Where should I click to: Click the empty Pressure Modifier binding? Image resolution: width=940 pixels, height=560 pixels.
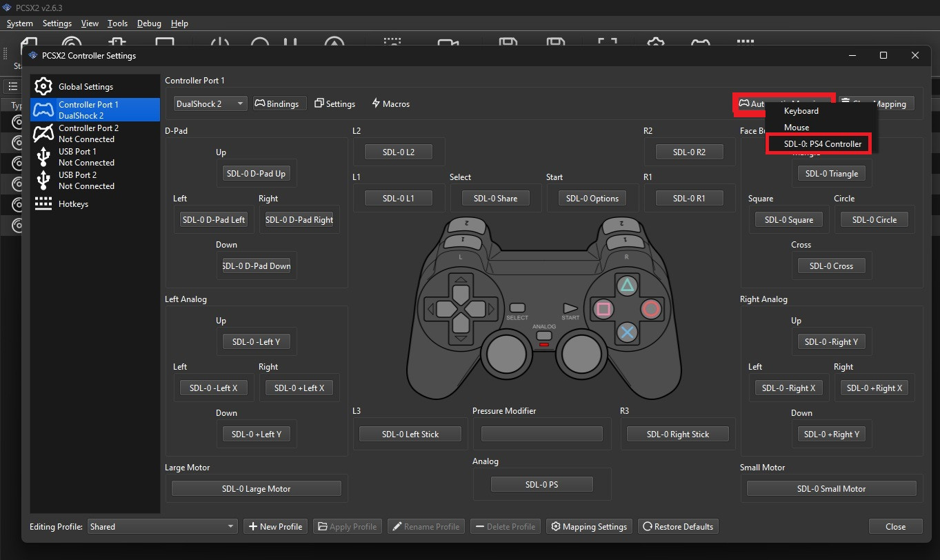click(542, 434)
